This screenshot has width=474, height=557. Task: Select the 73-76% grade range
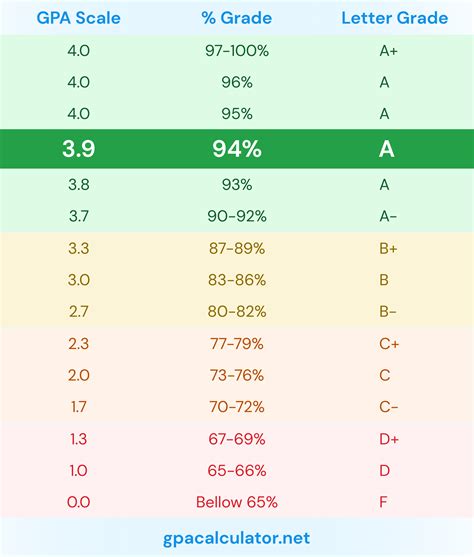click(x=237, y=375)
